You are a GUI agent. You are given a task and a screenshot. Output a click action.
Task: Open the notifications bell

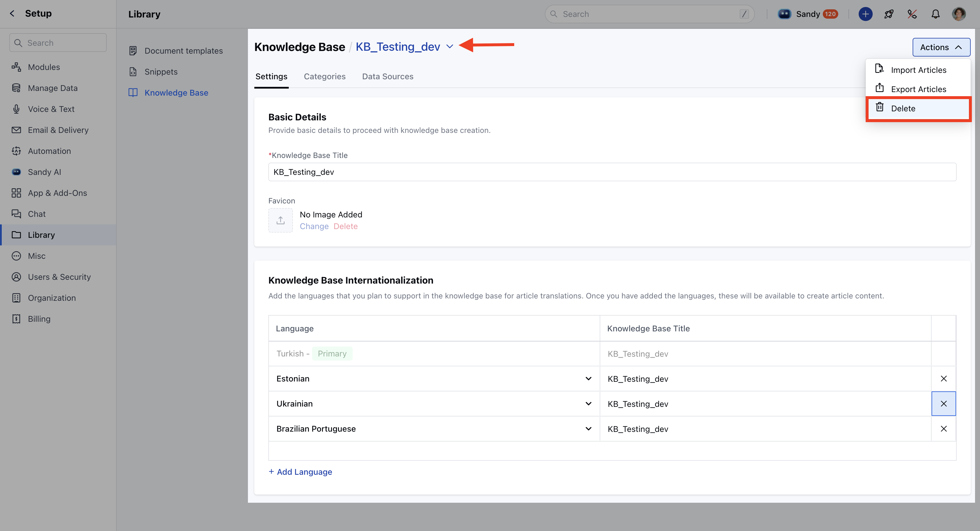coord(936,14)
